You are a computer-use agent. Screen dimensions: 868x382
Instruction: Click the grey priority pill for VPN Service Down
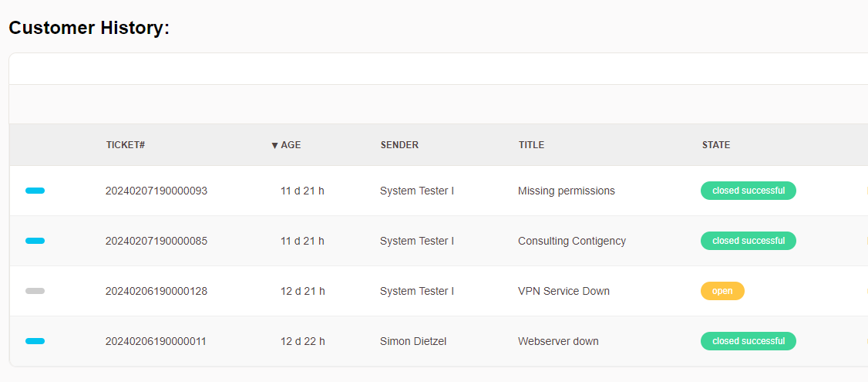coord(35,291)
